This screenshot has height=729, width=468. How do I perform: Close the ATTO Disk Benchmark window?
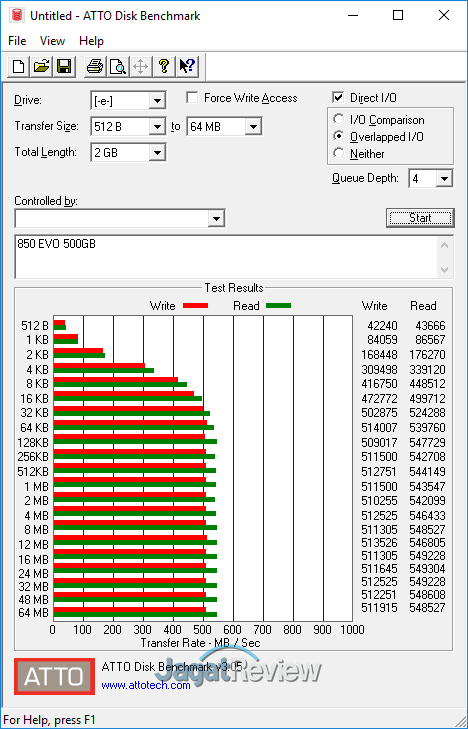click(x=444, y=15)
